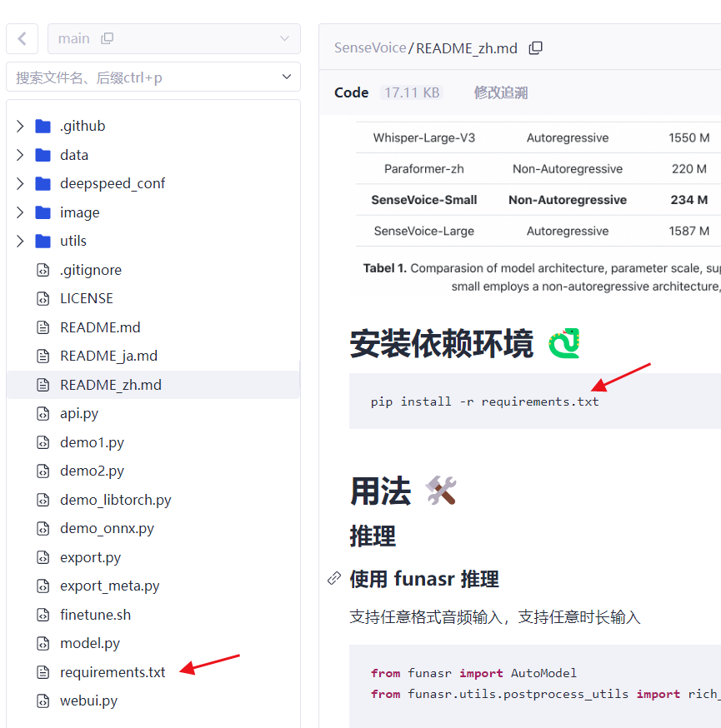
Task: Expand the deepspeed_conf folder
Action: pyautogui.click(x=18, y=182)
